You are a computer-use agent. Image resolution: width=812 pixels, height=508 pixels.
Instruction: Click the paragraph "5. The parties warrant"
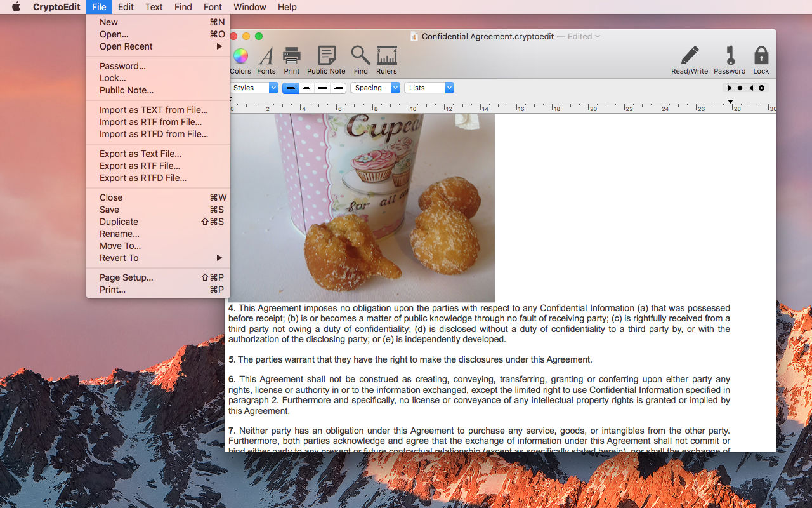click(x=410, y=359)
